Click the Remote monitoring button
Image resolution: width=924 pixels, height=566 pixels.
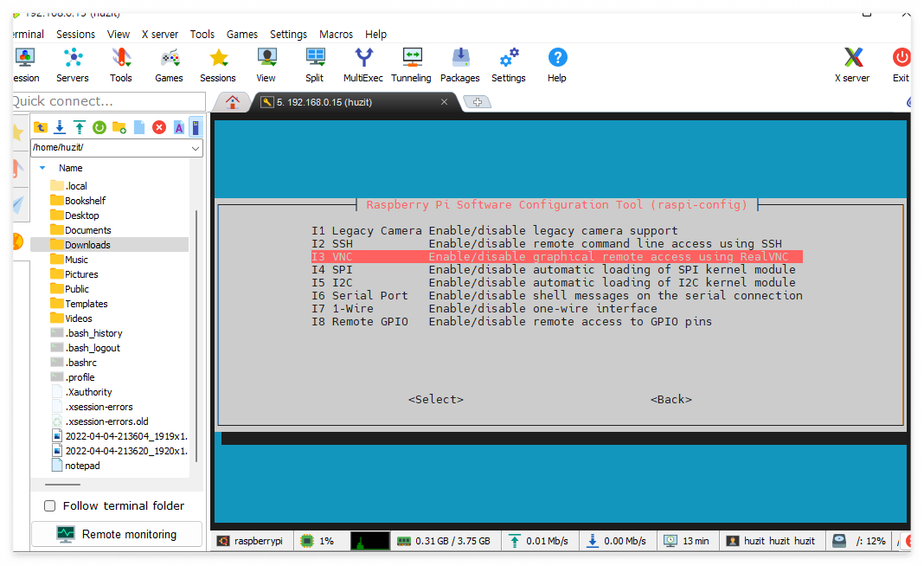[117, 534]
